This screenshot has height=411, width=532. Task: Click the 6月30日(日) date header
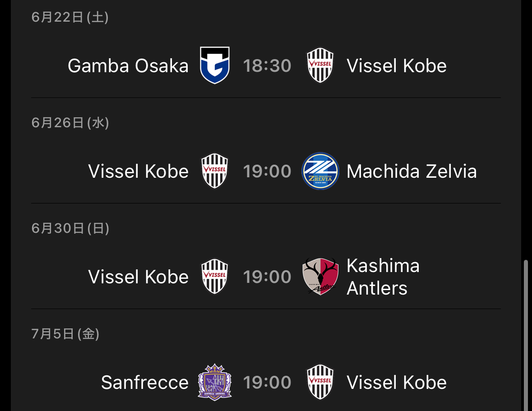coord(70,228)
